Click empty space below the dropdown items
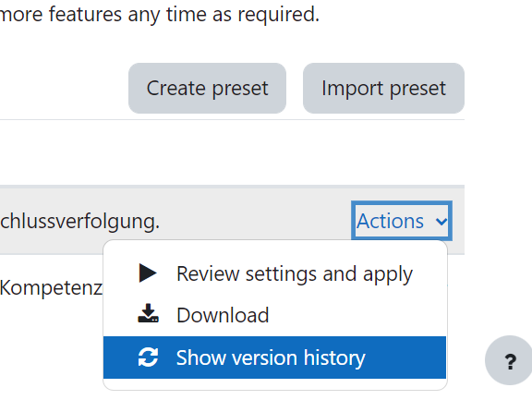 pyautogui.click(x=275, y=384)
